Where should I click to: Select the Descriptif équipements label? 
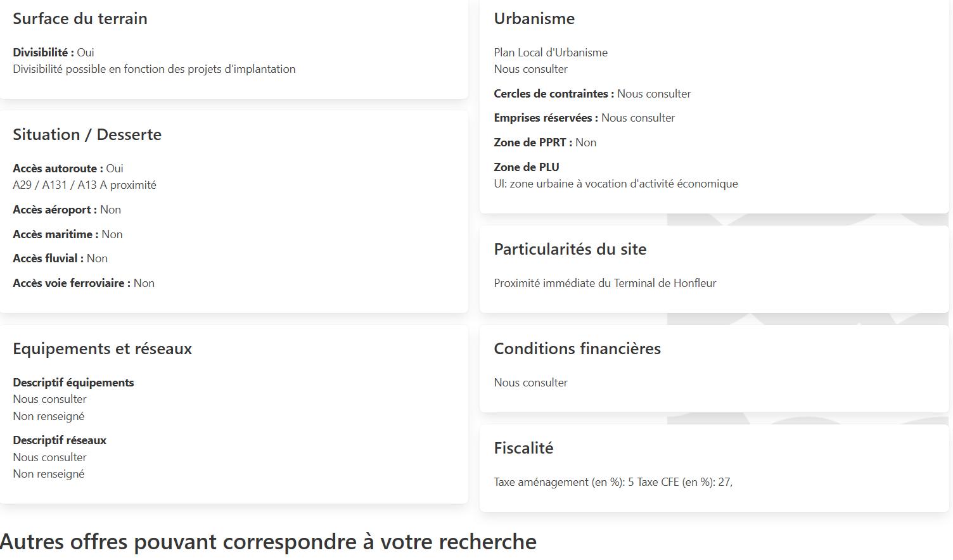[x=74, y=383]
